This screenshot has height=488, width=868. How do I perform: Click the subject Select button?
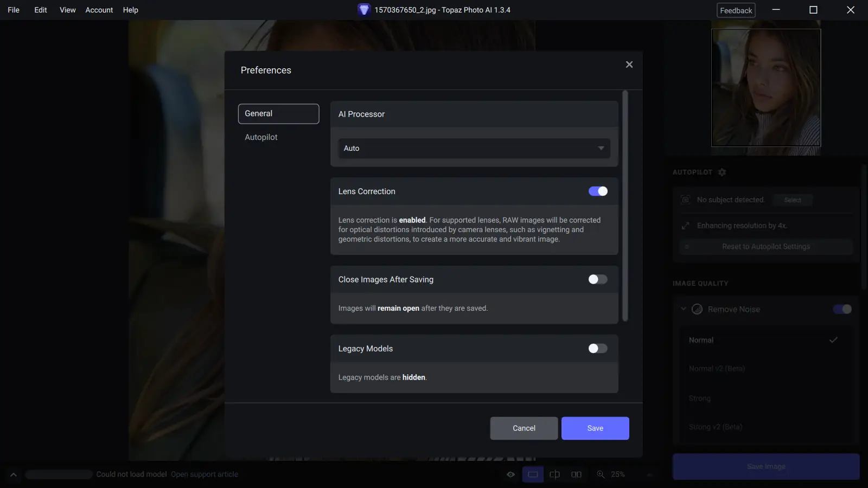793,200
